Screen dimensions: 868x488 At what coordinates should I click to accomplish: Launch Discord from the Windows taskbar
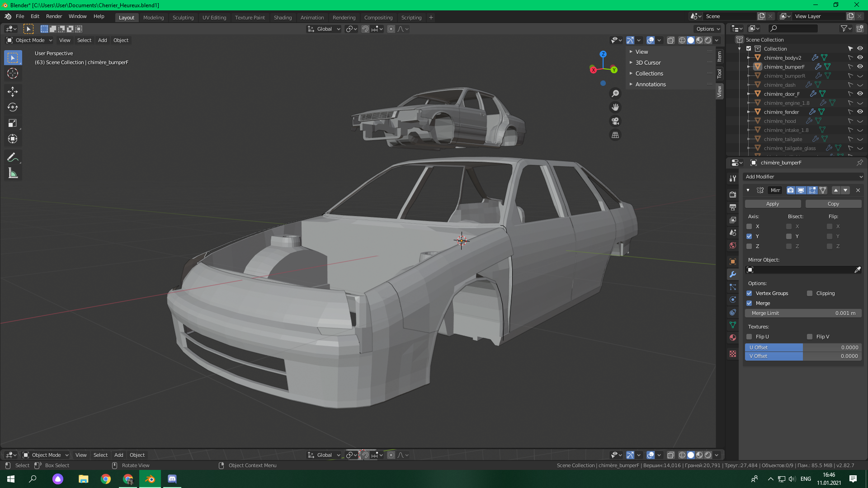[x=172, y=479]
